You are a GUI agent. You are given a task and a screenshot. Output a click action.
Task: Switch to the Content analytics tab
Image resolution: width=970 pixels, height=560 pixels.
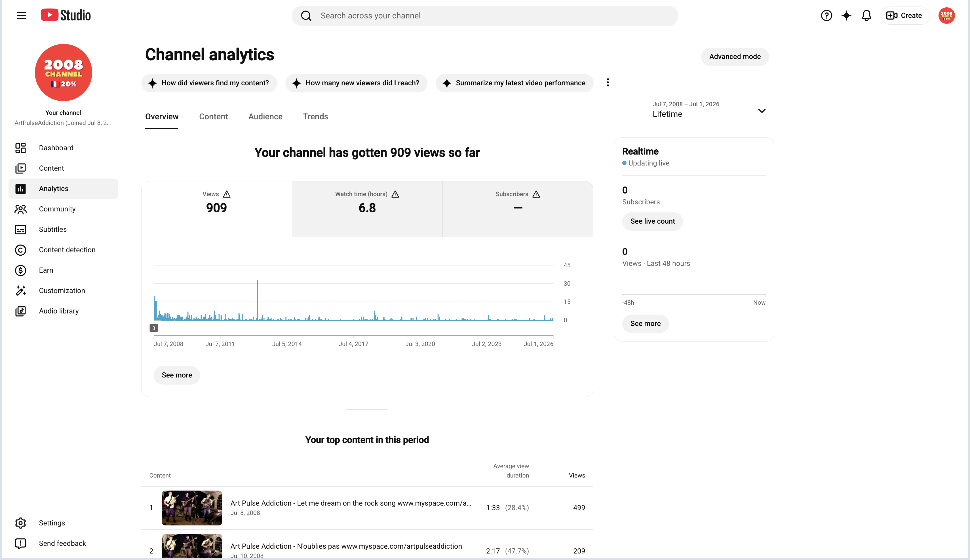[213, 116]
